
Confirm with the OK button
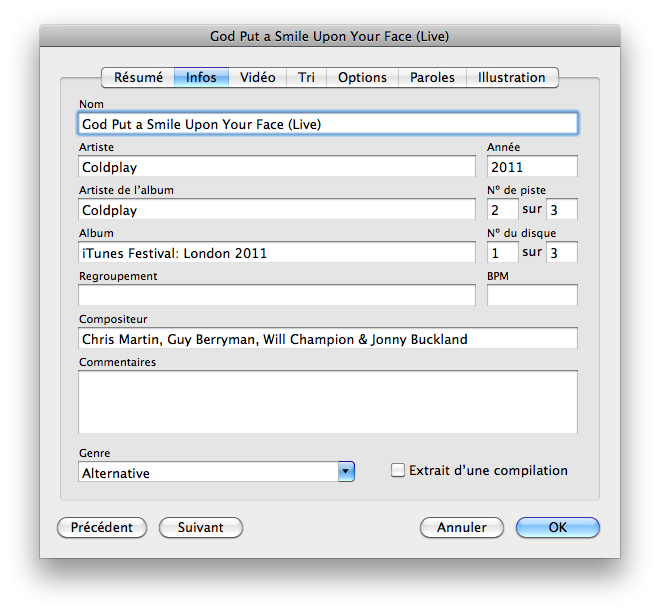(557, 528)
